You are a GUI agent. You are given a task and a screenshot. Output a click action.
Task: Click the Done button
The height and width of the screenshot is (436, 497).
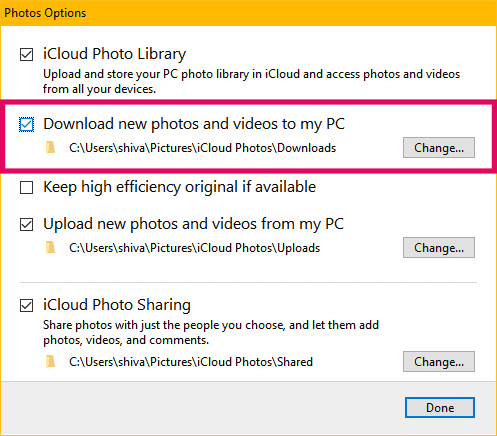(x=440, y=407)
